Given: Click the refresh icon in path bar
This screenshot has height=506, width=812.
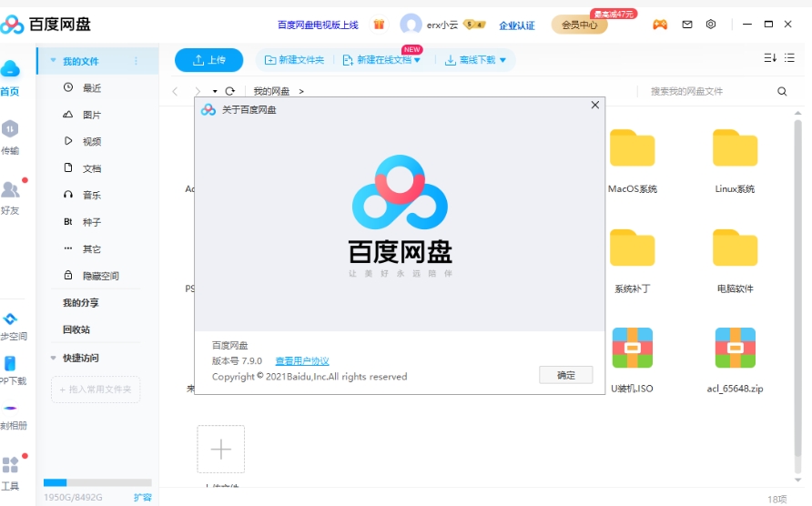Looking at the screenshot, I should pos(230,91).
